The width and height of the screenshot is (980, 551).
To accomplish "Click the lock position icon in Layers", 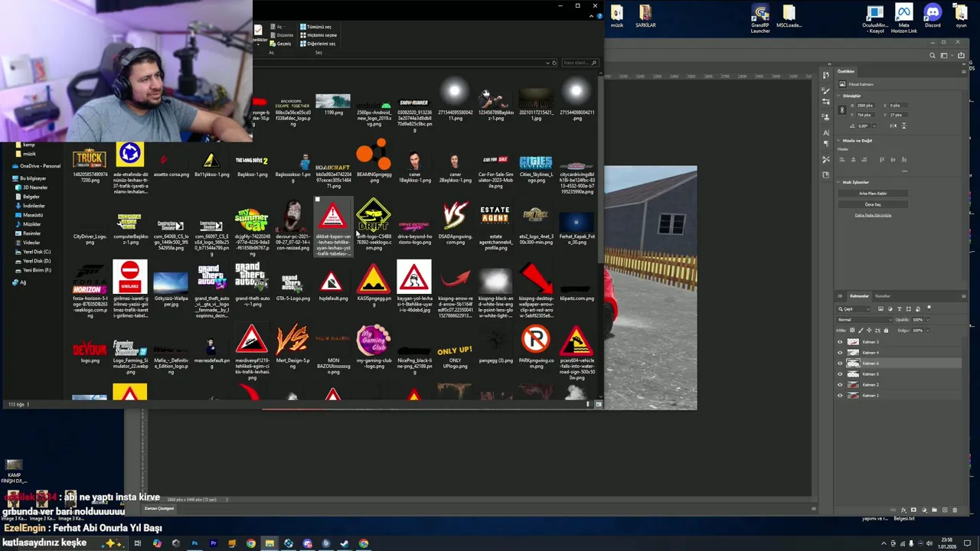I will point(869,331).
